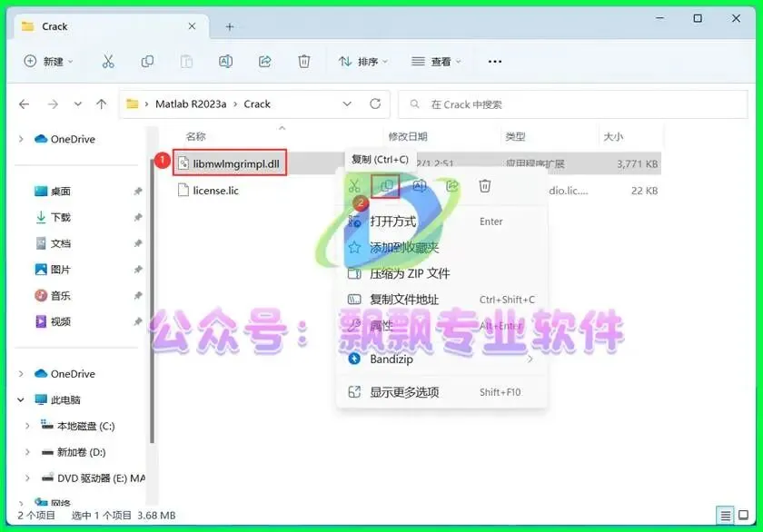Screen dimensions: 763x532
Task: Click the Cut icon in the top toolbar
Action: [x=108, y=61]
